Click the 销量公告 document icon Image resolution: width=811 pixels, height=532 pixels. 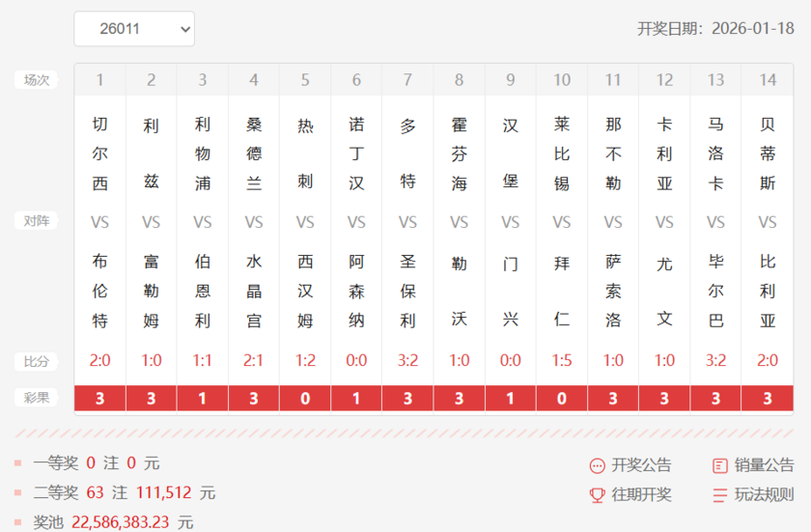[720, 465]
